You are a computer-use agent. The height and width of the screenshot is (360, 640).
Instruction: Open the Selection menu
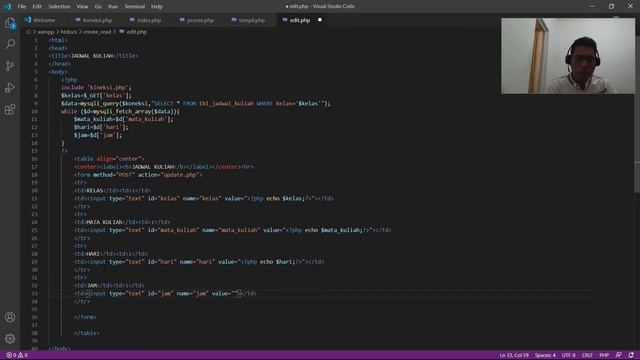click(59, 6)
